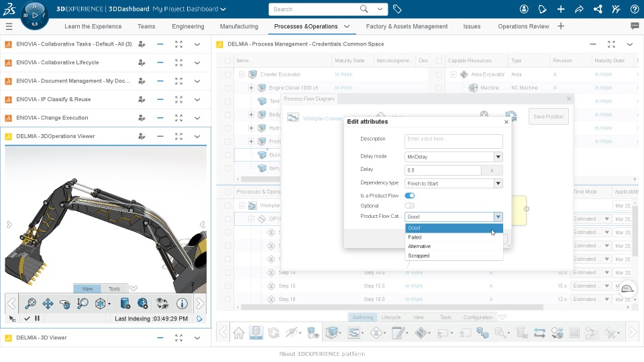Open the Dependency type dropdown
Viewport: 644px width, 362px height.
coord(453,184)
